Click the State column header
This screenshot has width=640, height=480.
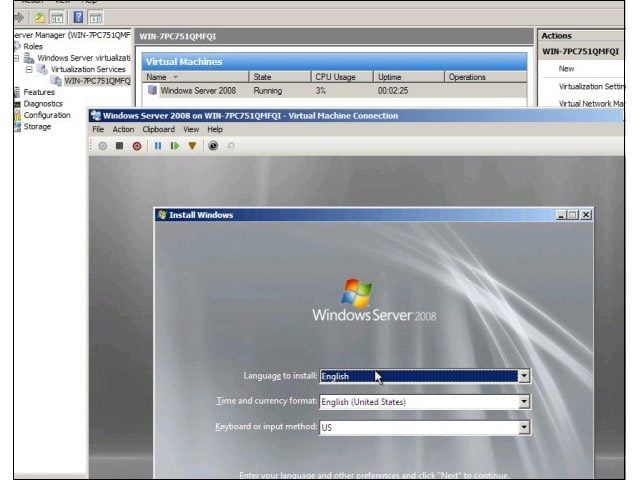(280, 77)
